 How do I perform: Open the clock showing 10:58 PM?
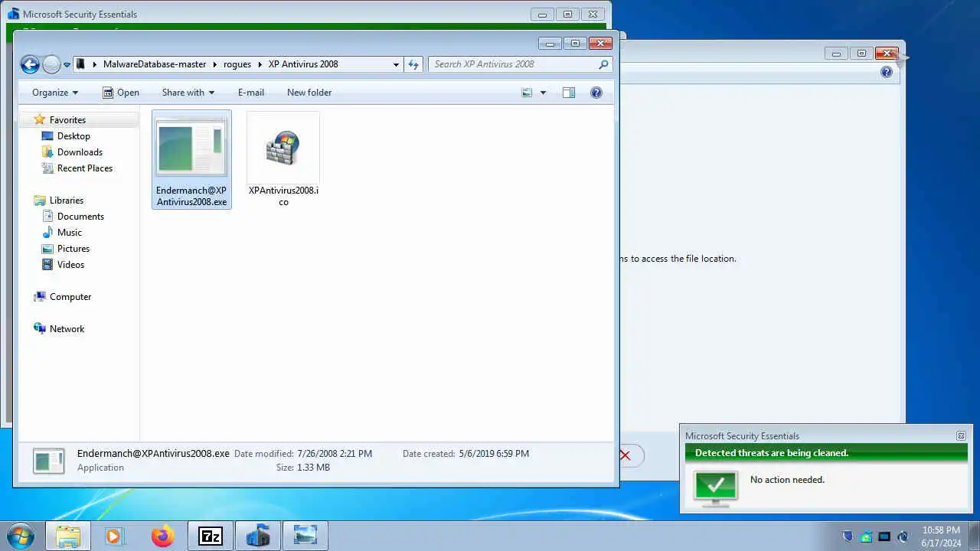[941, 536]
